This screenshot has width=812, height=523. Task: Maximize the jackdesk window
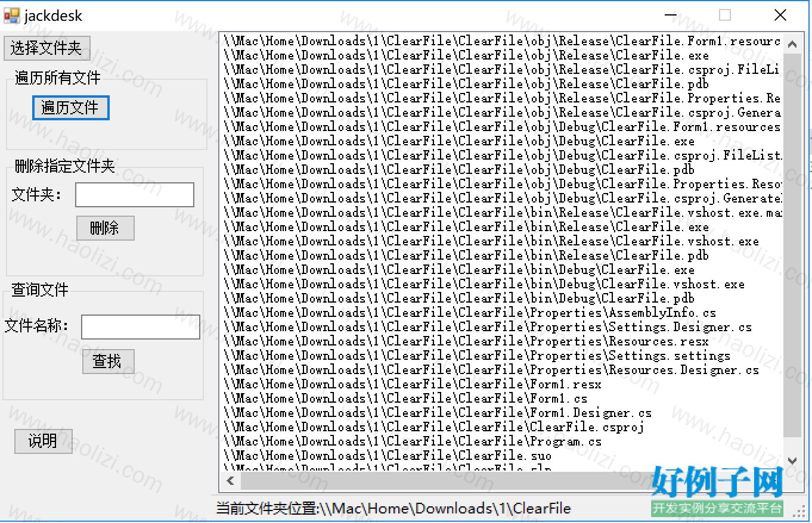(725, 15)
